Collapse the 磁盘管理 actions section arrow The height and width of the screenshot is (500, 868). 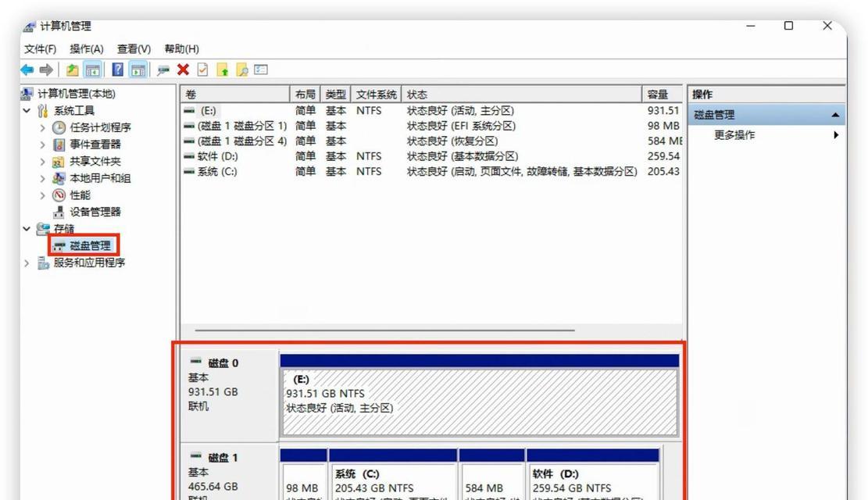[x=835, y=115]
